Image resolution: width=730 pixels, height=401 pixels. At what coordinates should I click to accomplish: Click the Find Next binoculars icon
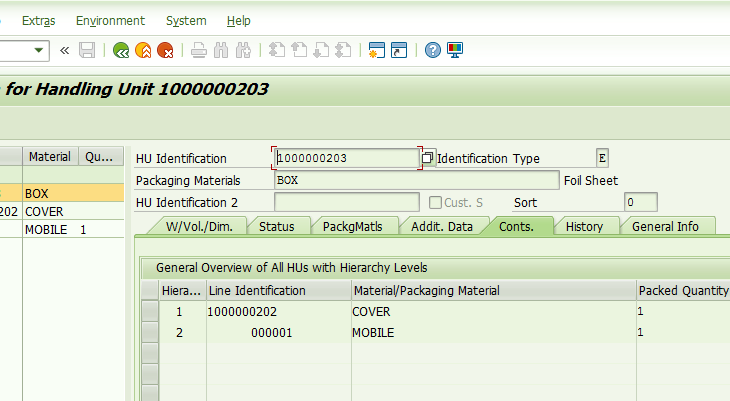pos(243,50)
